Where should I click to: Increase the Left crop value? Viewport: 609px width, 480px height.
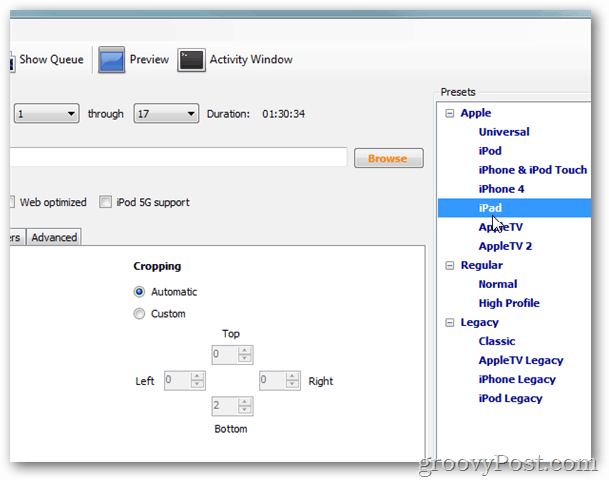coord(197,376)
